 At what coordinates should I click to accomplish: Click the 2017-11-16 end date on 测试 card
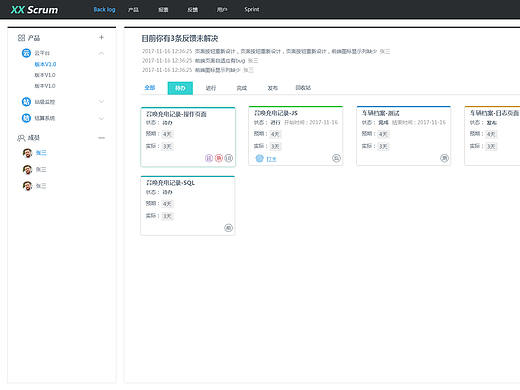click(x=431, y=122)
